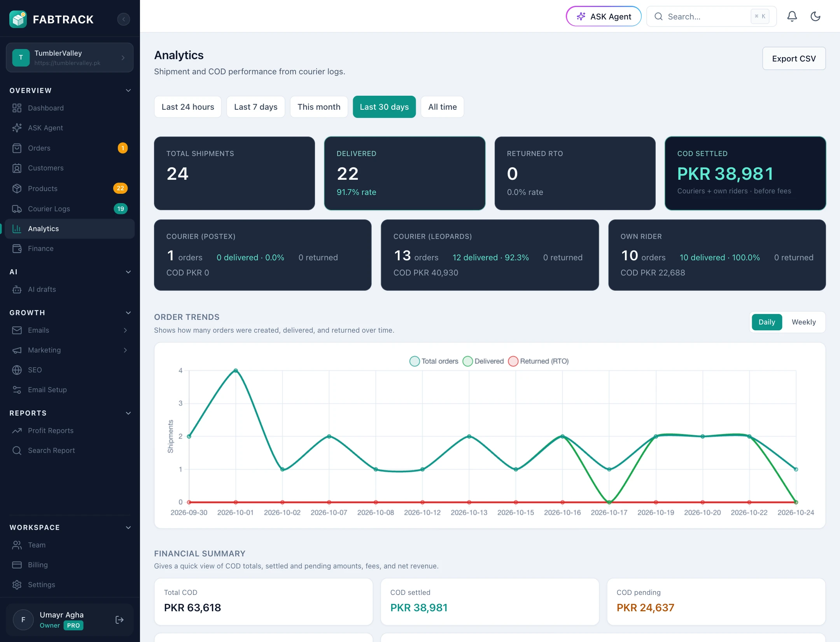The width and height of the screenshot is (840, 642).
Task: Switch order trends to Weekly
Action: tap(803, 322)
